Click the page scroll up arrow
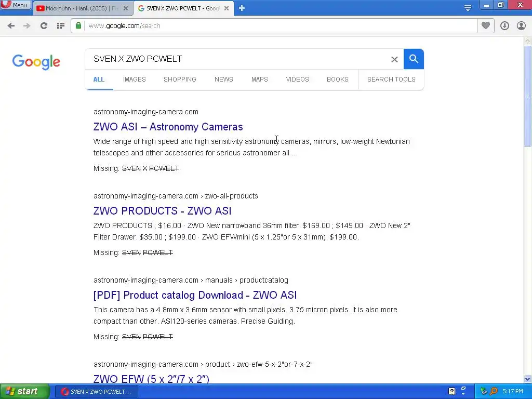Viewport: 532px width, 399px height. click(528, 41)
